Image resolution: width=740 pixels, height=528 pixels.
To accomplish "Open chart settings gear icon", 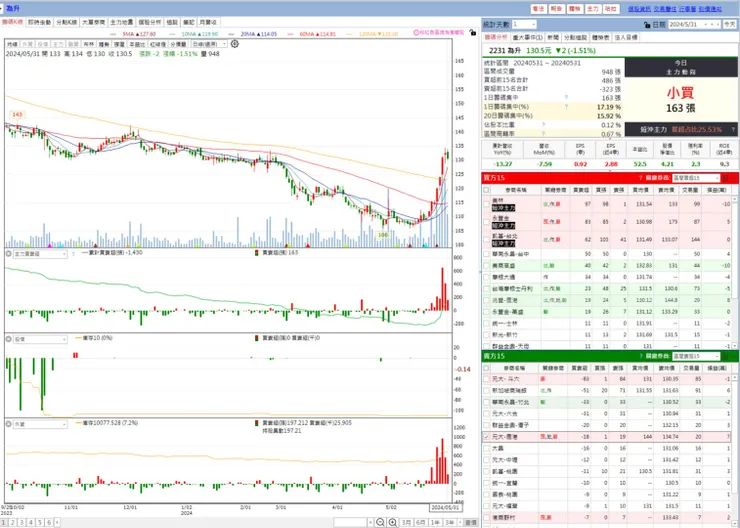I will point(235,44).
